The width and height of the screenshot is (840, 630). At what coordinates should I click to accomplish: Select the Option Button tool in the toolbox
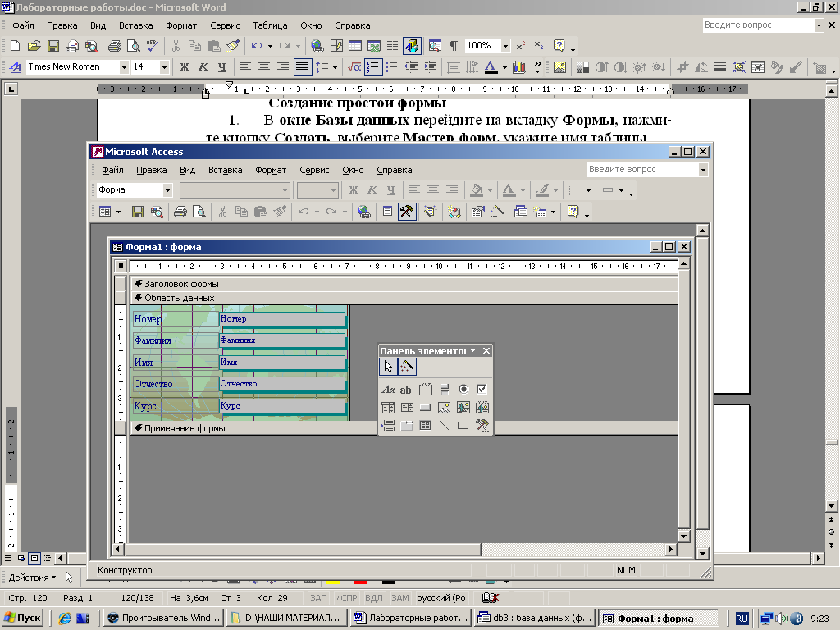[x=463, y=390]
